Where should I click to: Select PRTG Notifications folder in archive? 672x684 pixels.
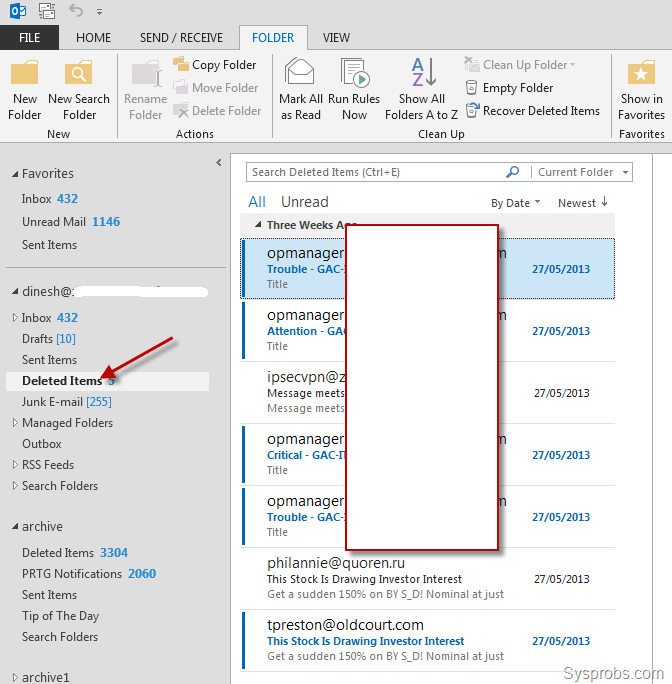[x=72, y=574]
